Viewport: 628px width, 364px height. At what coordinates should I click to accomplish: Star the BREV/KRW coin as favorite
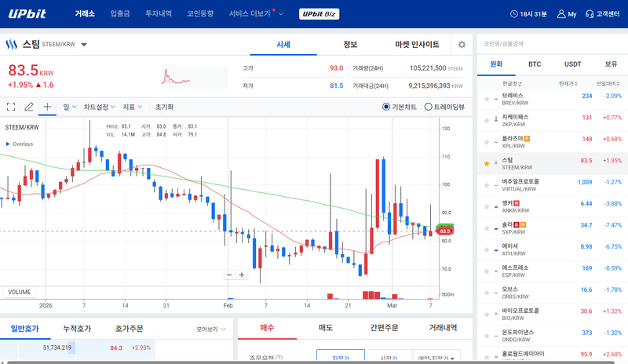[487, 96]
